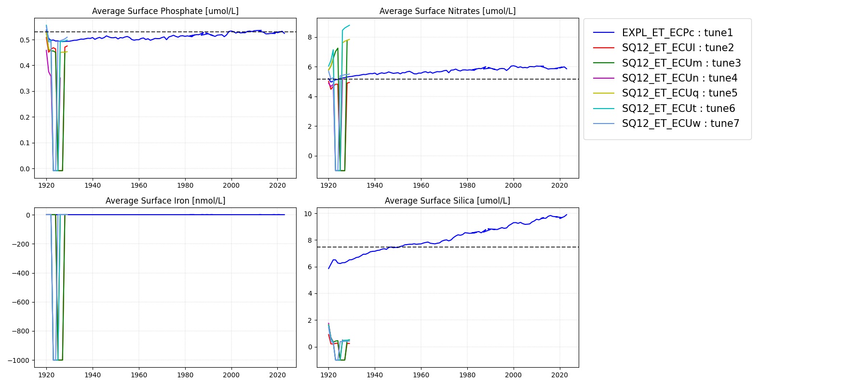Select the SQ12_ET_ECUt : tune6 legend label
The image size is (868, 386).
click(678, 109)
